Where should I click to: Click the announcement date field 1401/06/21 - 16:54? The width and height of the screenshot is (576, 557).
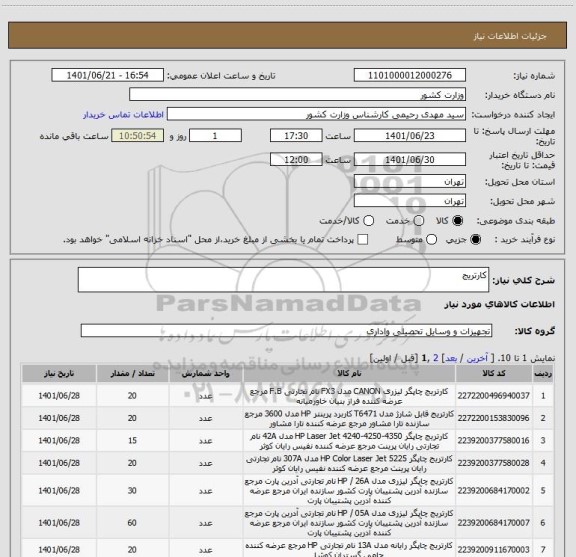(107, 75)
